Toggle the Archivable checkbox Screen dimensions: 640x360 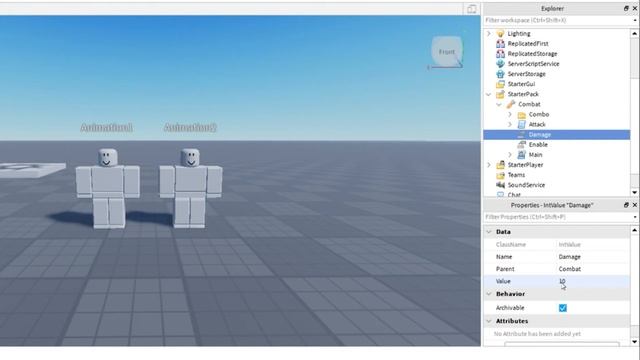[x=562, y=308]
